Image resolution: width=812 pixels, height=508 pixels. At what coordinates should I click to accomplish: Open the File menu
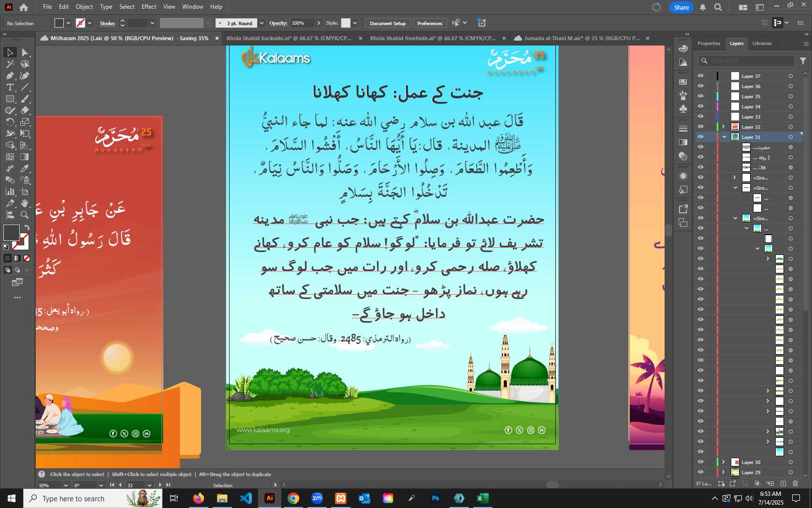(x=47, y=7)
